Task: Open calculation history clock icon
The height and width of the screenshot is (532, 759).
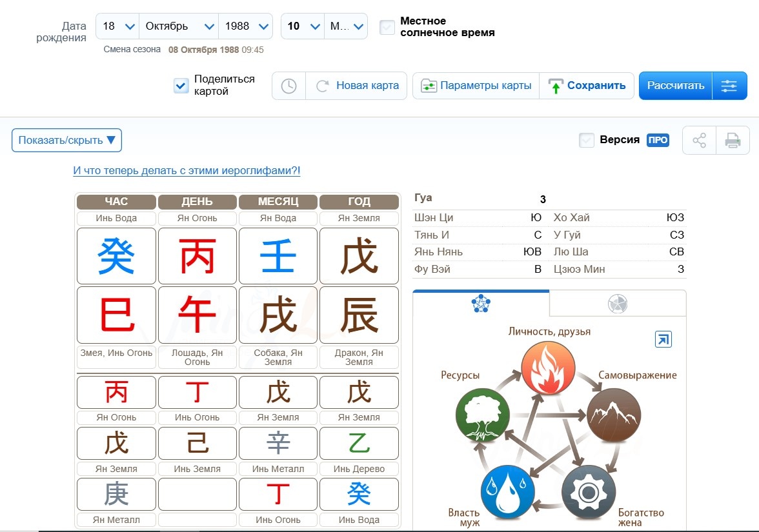Action: [289, 86]
